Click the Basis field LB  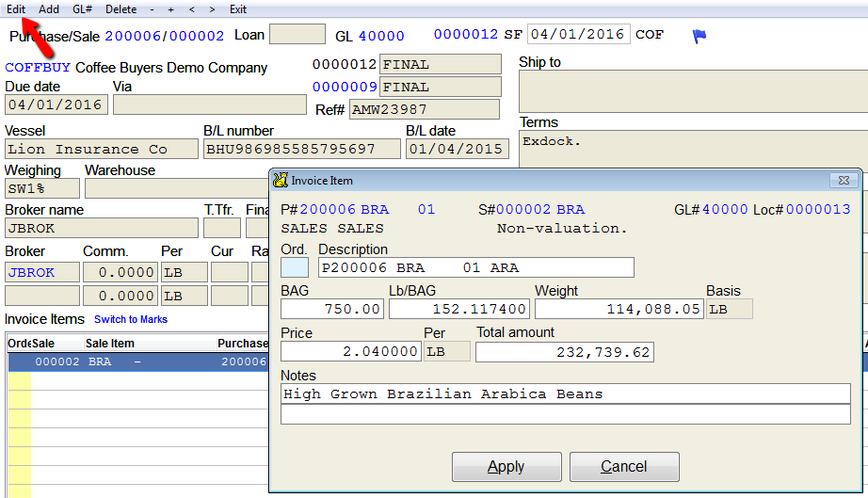pyautogui.click(x=729, y=309)
